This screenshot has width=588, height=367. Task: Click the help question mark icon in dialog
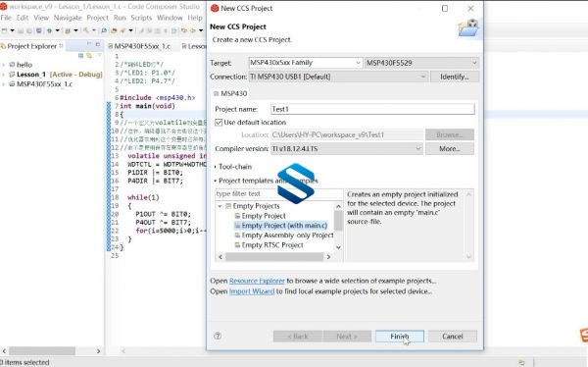click(x=218, y=336)
